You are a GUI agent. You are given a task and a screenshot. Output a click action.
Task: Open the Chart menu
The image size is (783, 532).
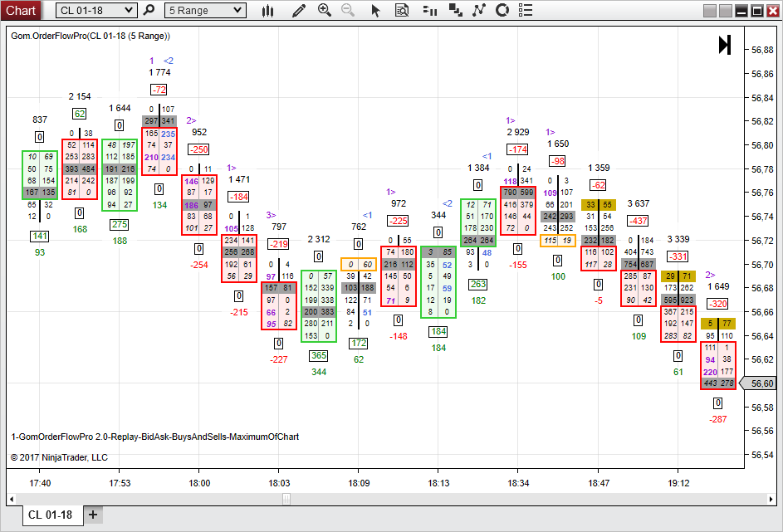pyautogui.click(x=20, y=10)
